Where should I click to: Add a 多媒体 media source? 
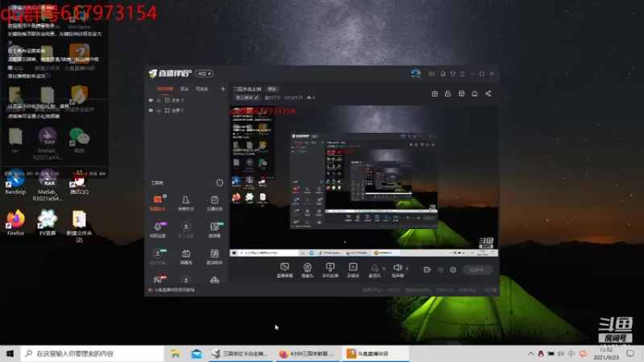353,270
